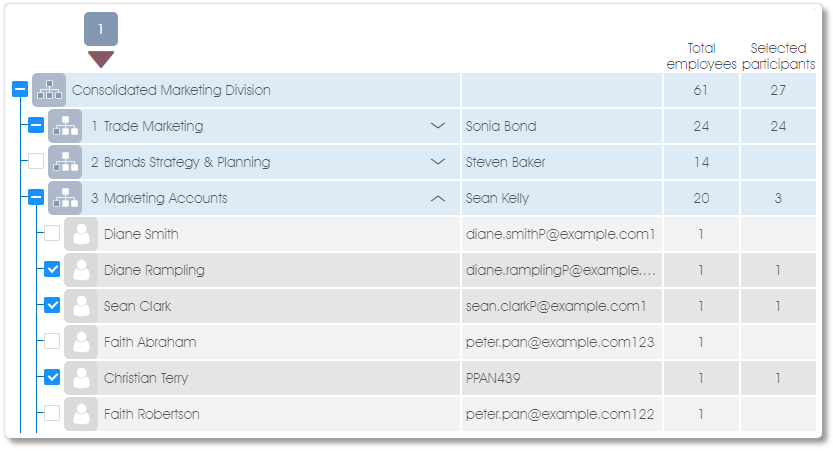Click email diane.smithP@example.com1
This screenshot has width=833, height=451.
click(560, 234)
